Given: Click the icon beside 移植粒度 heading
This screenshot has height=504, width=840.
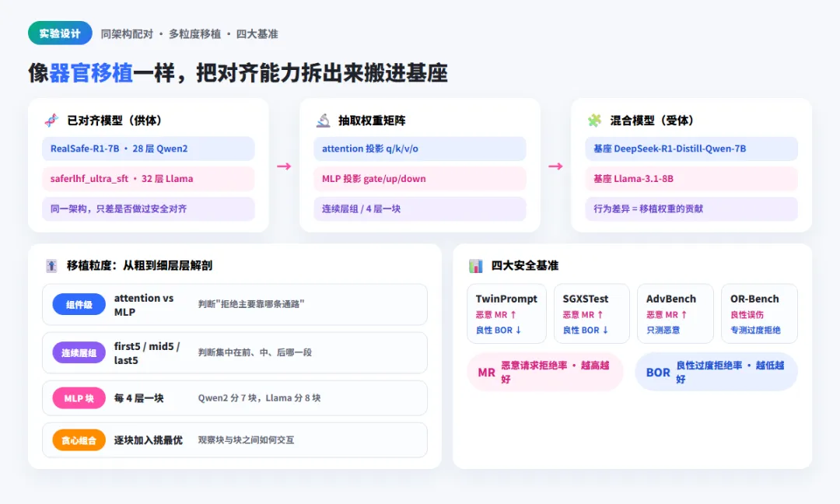Looking at the screenshot, I should (51, 266).
